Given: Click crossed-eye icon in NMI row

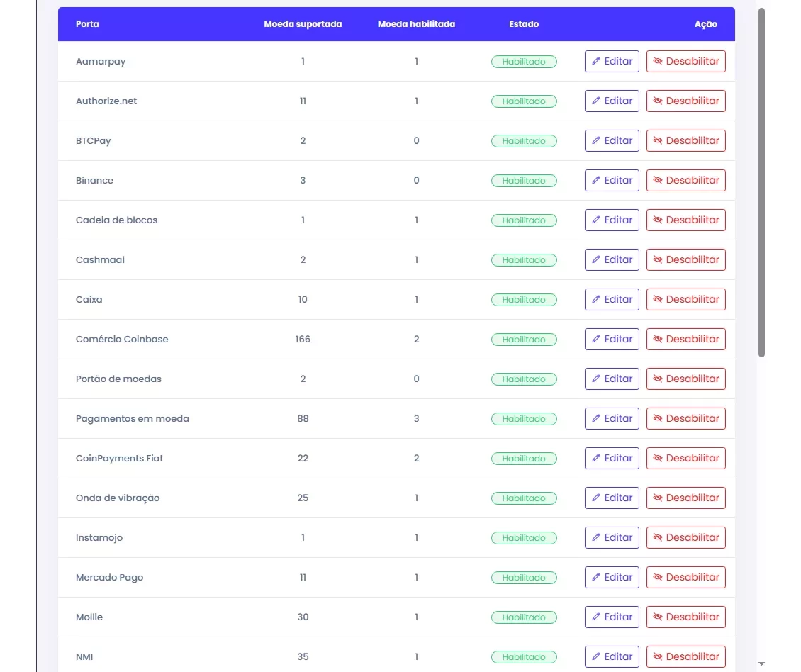Looking at the screenshot, I should pos(657,657).
